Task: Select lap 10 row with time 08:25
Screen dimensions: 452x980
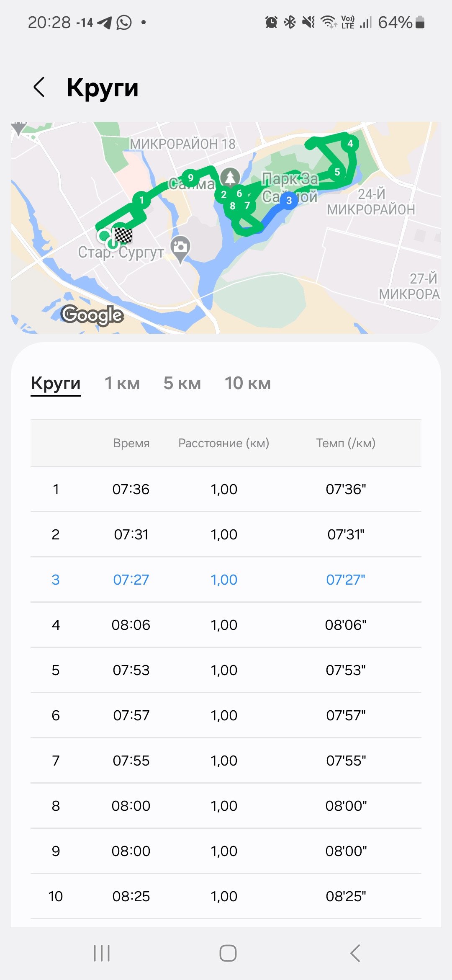Action: click(x=226, y=896)
